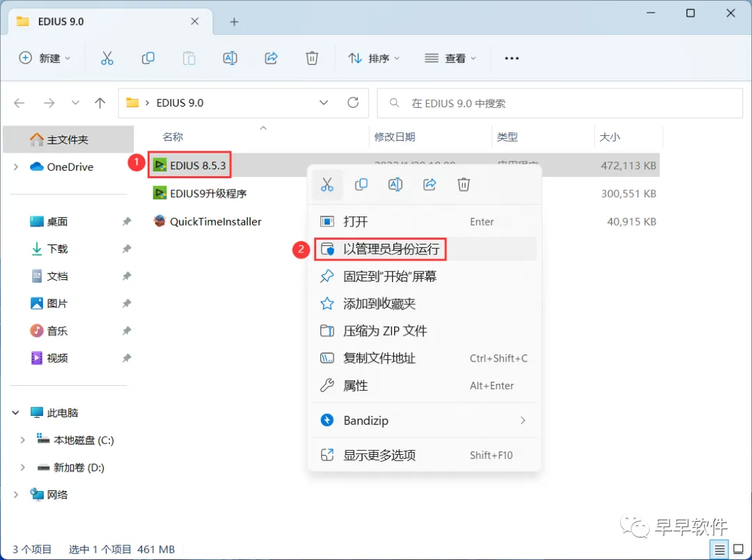Choose 属性 in the context menu
The height and width of the screenshot is (560, 752).
click(x=424, y=386)
